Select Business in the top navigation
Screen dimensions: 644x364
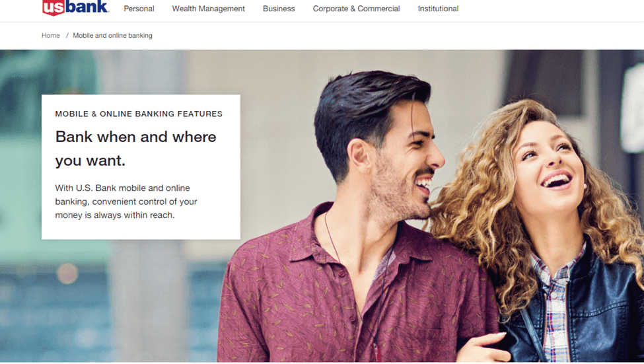click(279, 9)
